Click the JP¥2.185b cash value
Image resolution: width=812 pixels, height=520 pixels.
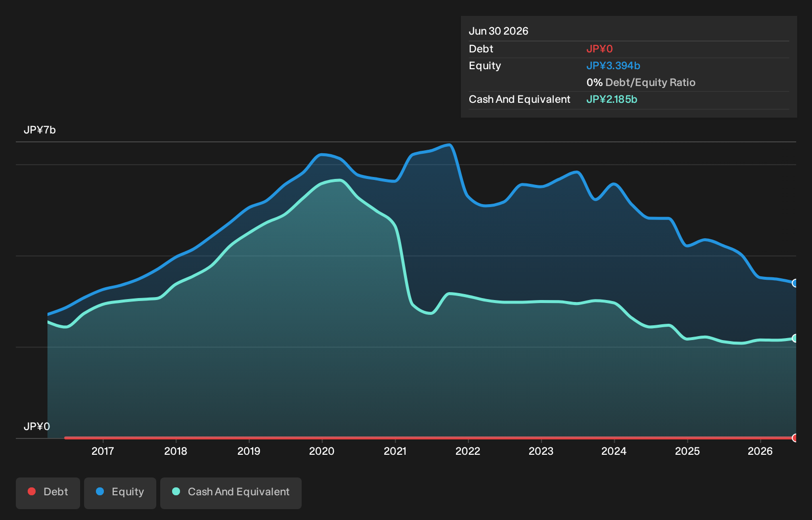pyautogui.click(x=612, y=99)
